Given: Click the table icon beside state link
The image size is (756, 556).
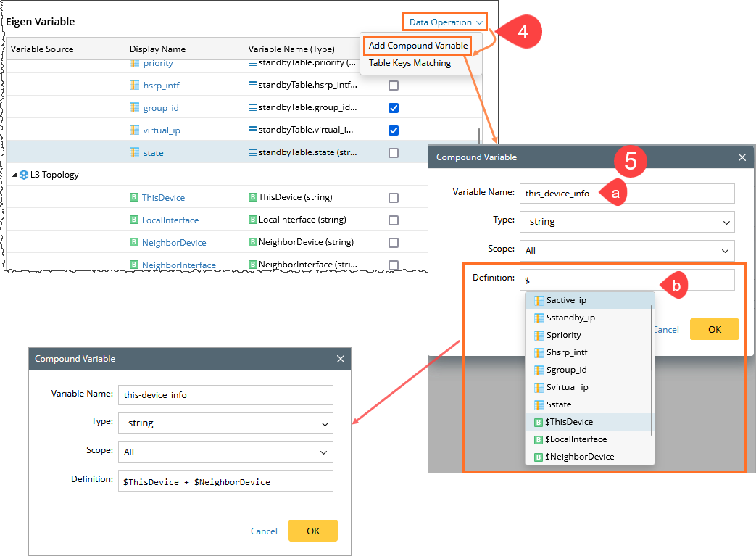Looking at the screenshot, I should (135, 152).
